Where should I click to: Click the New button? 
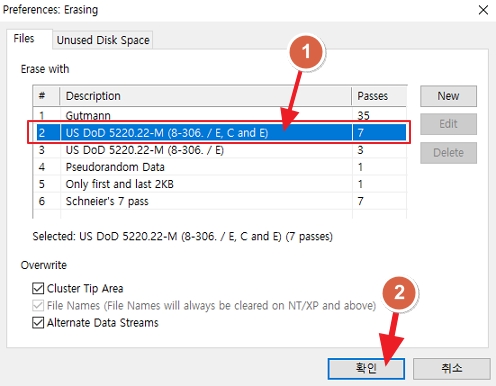pos(448,96)
